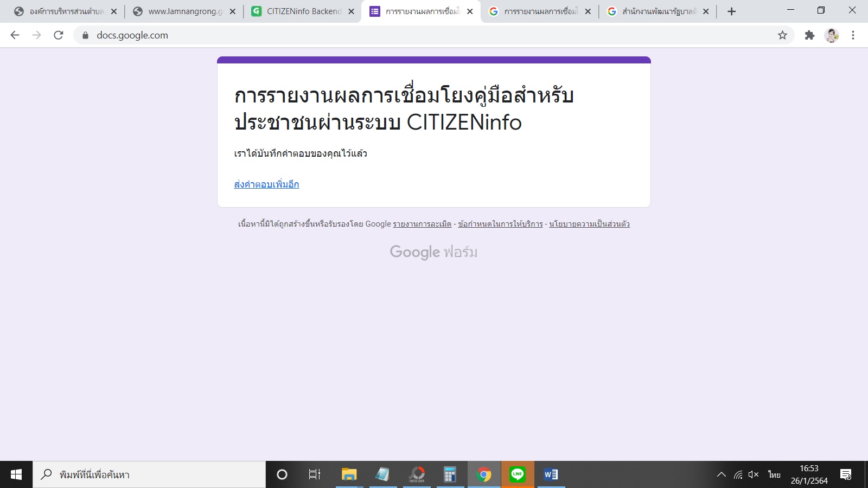This screenshot has width=868, height=488.
Task: Open the Chrome profile avatar
Action: coord(832,35)
